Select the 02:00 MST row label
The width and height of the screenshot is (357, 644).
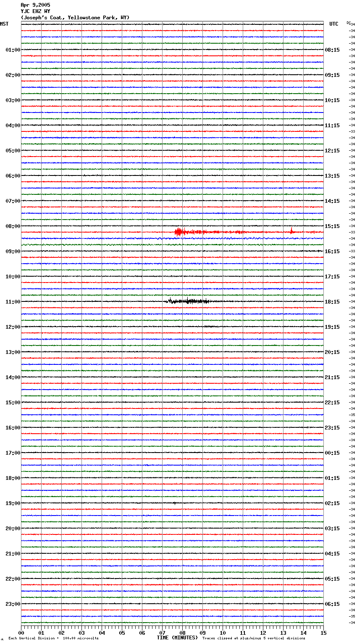pos(13,75)
